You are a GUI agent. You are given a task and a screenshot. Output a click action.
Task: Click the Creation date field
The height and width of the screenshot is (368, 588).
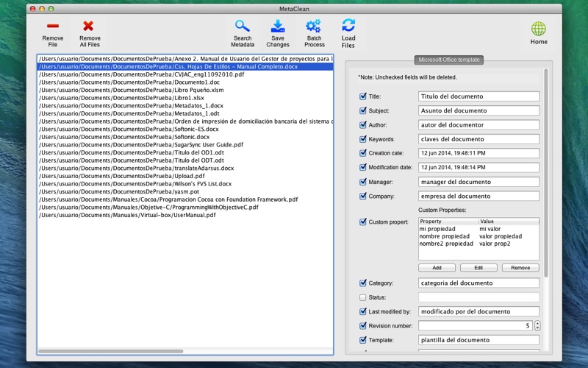point(478,153)
